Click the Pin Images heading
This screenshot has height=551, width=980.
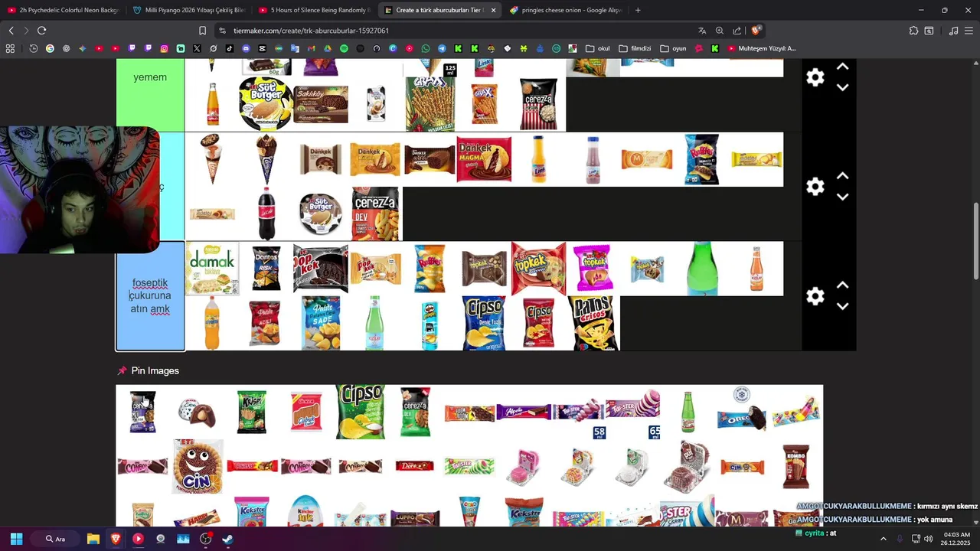155,370
